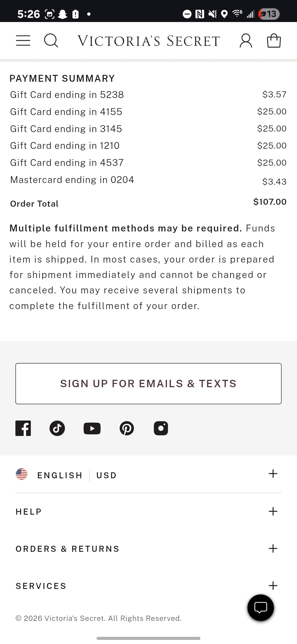Viewport: 297px width, 644px height.
Task: Tap the battery indicator in status bar
Action: click(x=269, y=14)
